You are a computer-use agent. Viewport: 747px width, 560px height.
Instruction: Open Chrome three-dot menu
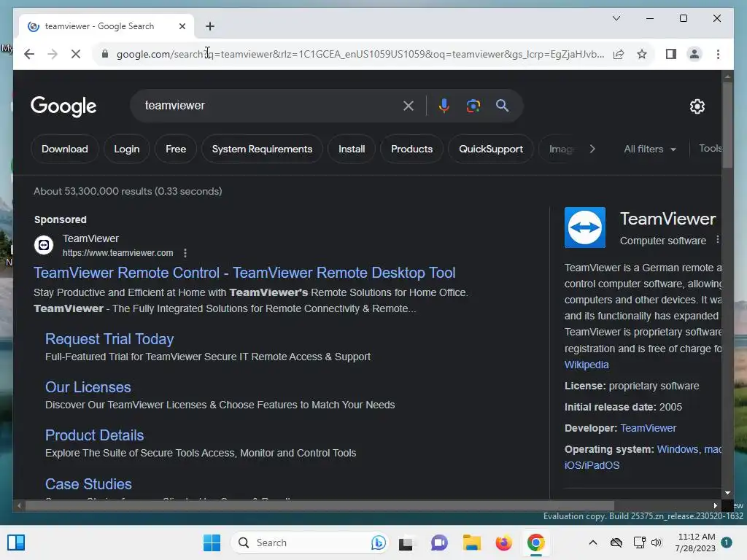718,54
